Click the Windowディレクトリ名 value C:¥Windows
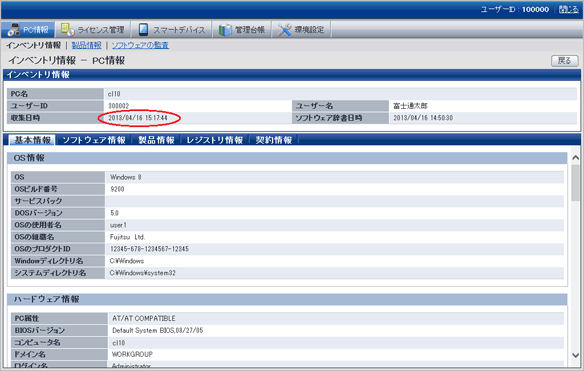 tap(127, 261)
